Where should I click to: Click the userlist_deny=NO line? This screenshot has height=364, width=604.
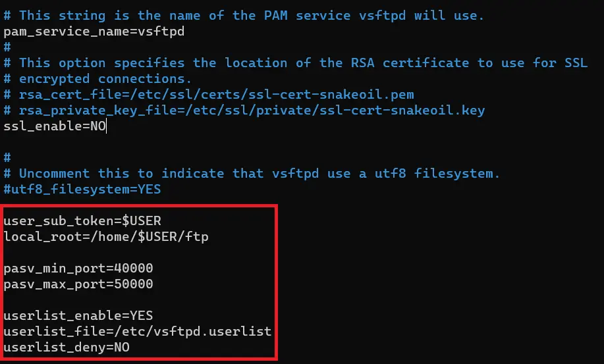tap(67, 347)
